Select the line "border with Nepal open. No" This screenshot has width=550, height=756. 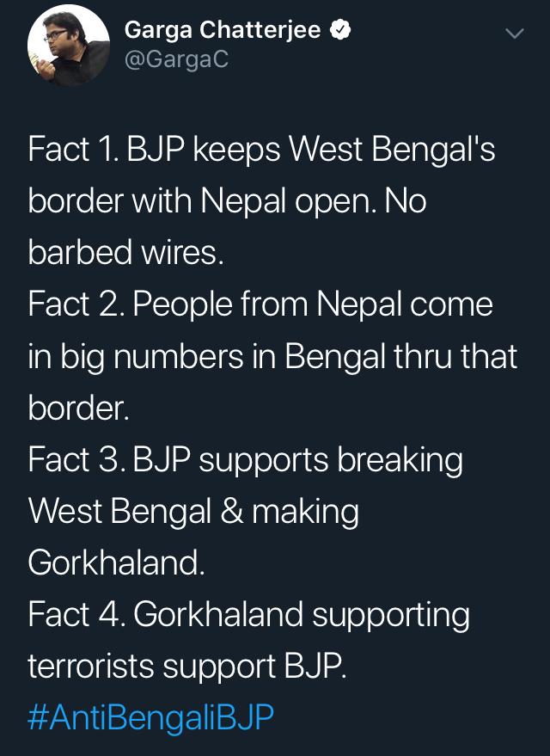pyautogui.click(x=227, y=201)
